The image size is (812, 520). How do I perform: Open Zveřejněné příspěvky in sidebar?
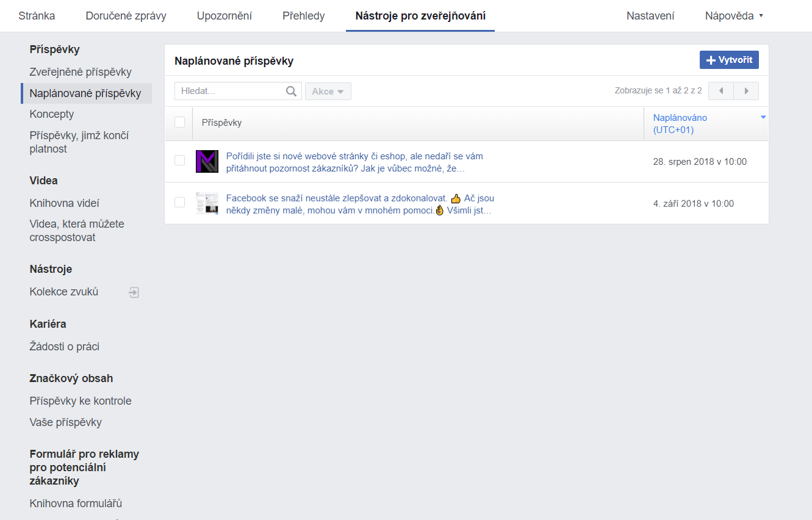(x=81, y=72)
